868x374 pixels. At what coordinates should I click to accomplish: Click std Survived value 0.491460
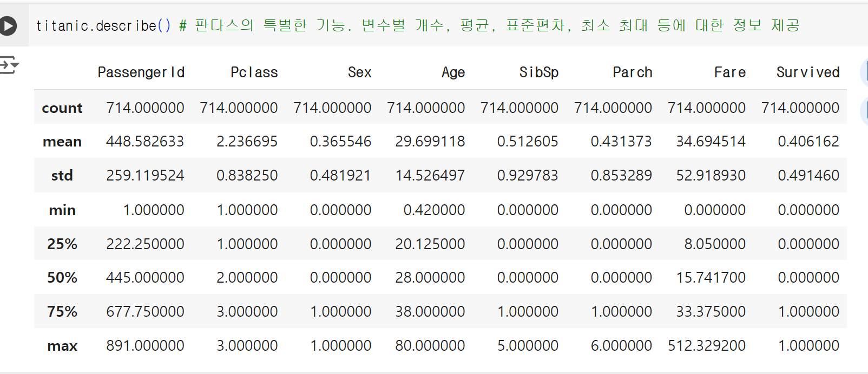[808, 176]
